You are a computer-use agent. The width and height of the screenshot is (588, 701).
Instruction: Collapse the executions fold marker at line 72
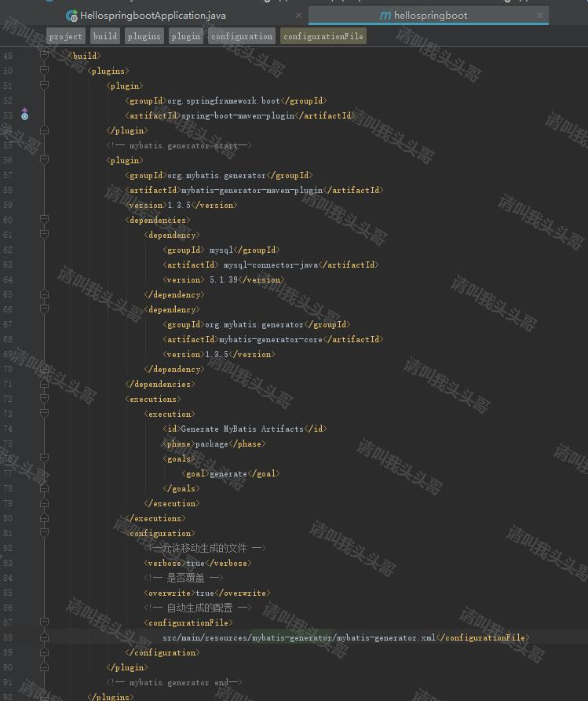pyautogui.click(x=44, y=398)
